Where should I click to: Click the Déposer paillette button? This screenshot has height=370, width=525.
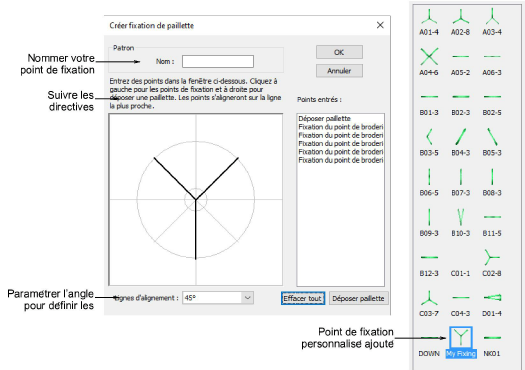(x=359, y=298)
